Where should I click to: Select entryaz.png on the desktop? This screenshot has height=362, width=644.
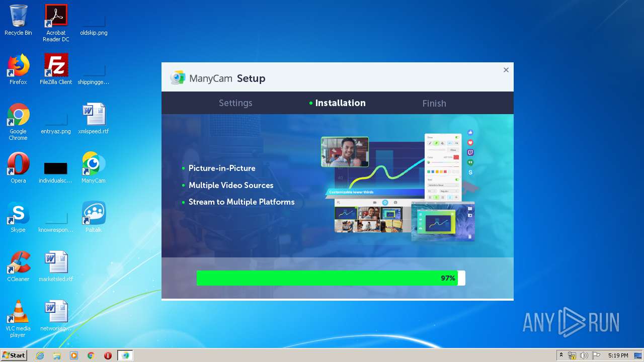[x=56, y=123]
